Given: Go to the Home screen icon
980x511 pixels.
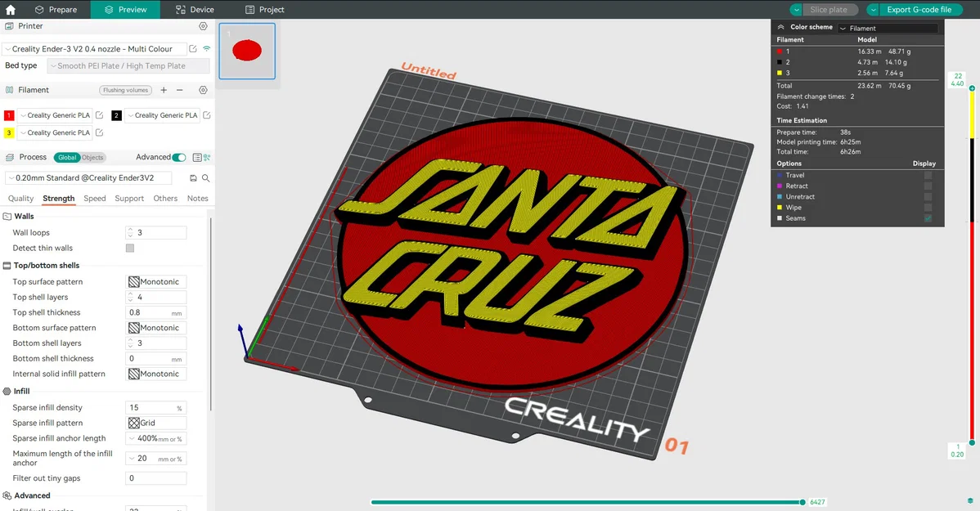Looking at the screenshot, I should point(10,9).
